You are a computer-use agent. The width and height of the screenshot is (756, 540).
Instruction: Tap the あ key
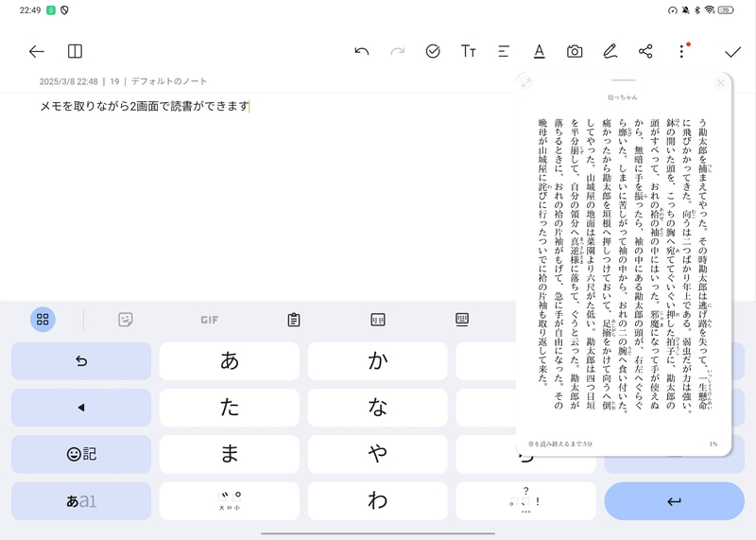[229, 361]
